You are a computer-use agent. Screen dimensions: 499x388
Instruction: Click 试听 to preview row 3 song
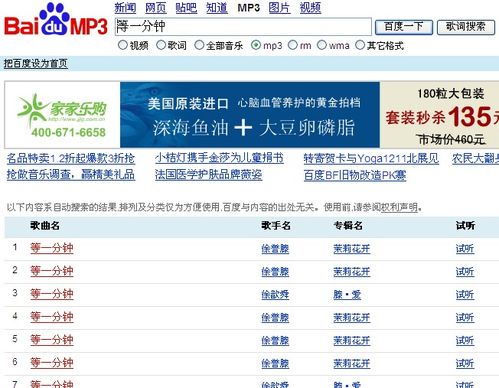pos(465,295)
